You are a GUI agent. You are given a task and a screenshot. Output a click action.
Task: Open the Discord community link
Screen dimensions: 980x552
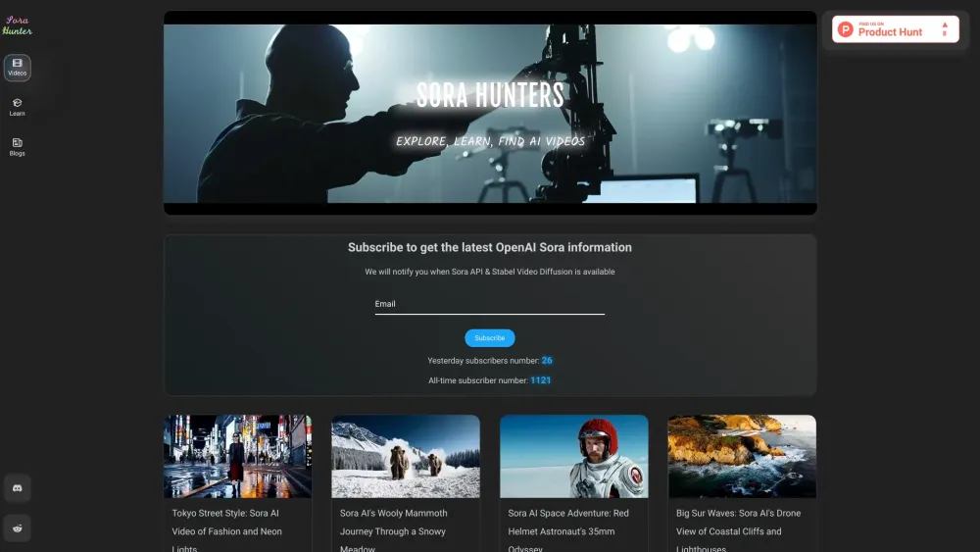click(18, 487)
